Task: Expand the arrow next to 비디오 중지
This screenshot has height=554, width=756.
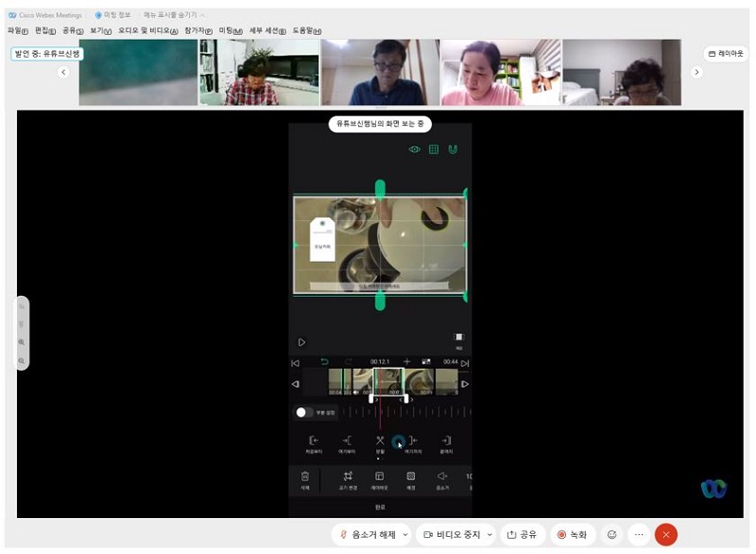Action: click(x=489, y=535)
